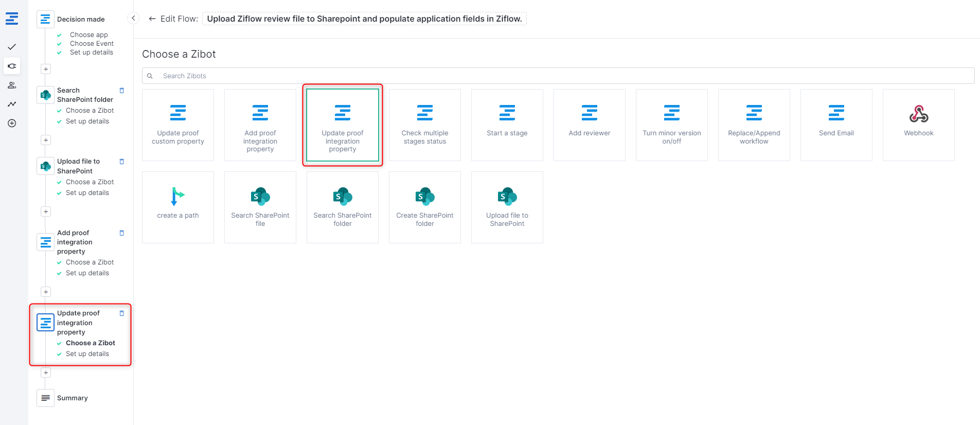Insert a step above the Summary node
The image size is (980, 425).
[46, 373]
